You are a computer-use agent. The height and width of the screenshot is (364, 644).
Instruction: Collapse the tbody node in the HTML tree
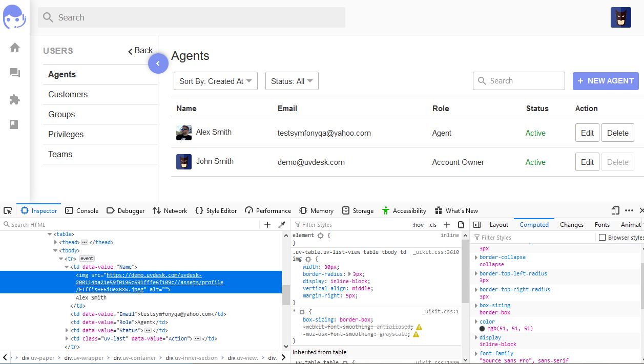[x=56, y=250]
